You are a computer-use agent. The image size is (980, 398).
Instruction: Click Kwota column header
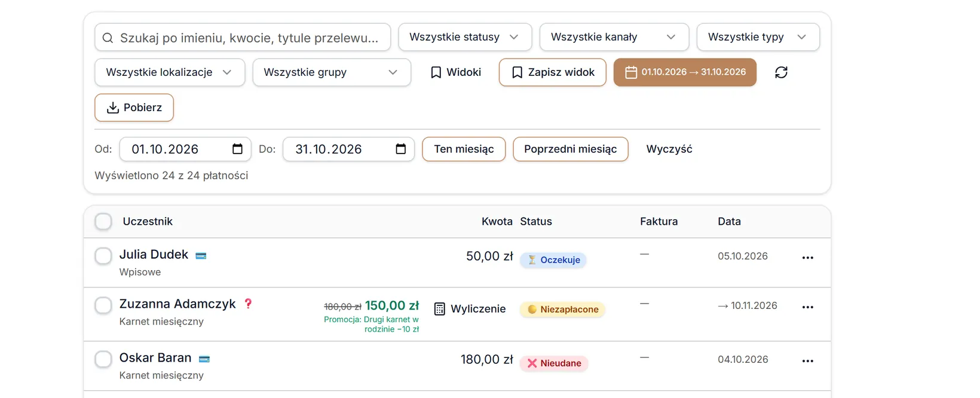(x=497, y=221)
